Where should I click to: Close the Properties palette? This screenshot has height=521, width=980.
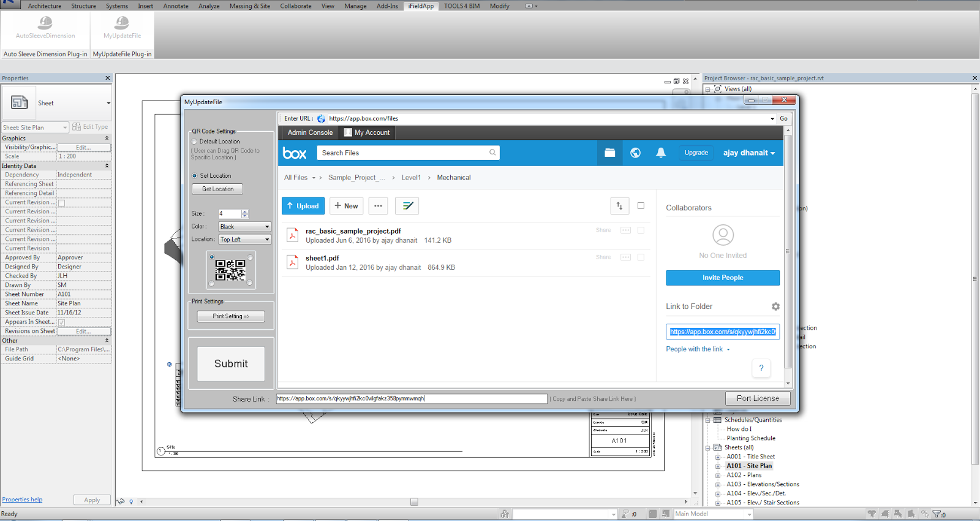pyautogui.click(x=108, y=78)
